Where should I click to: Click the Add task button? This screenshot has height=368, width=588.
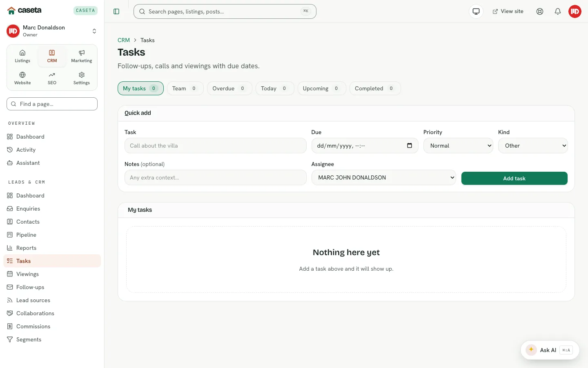tap(514, 178)
